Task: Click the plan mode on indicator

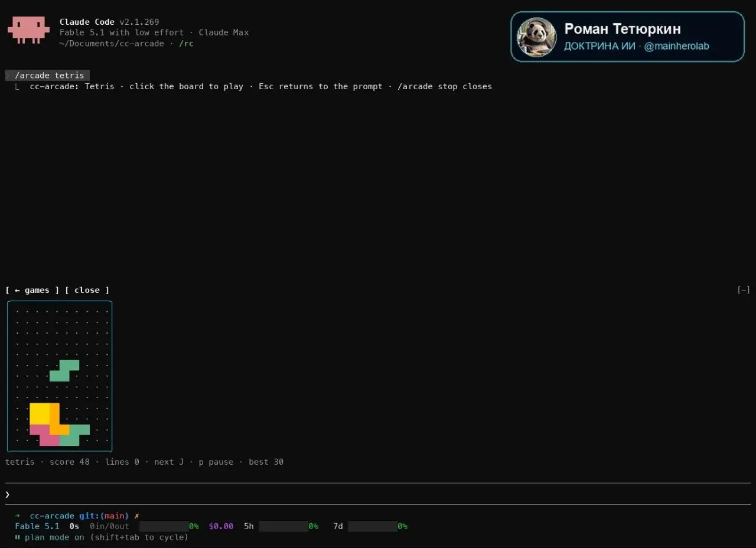Action: coord(54,537)
